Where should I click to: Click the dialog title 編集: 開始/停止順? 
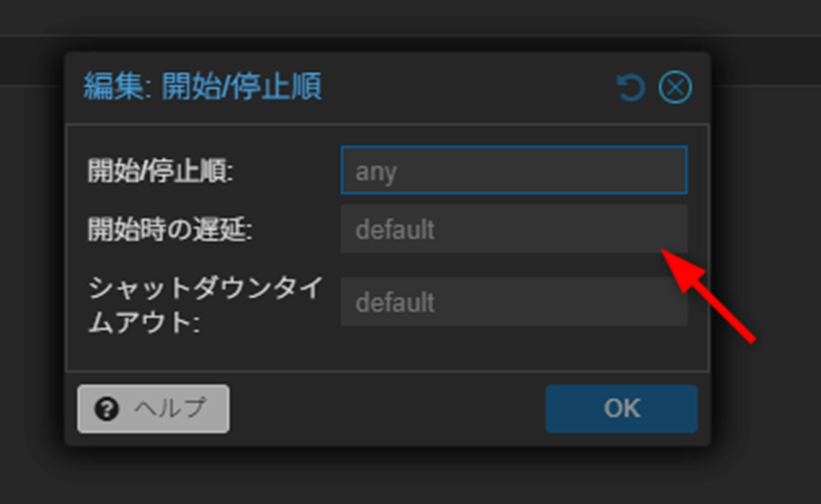203,88
